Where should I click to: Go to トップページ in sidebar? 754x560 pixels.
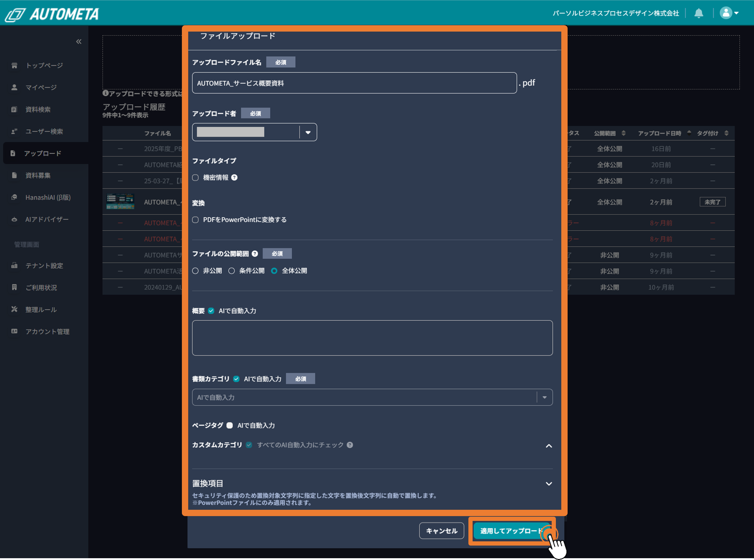pyautogui.click(x=44, y=66)
